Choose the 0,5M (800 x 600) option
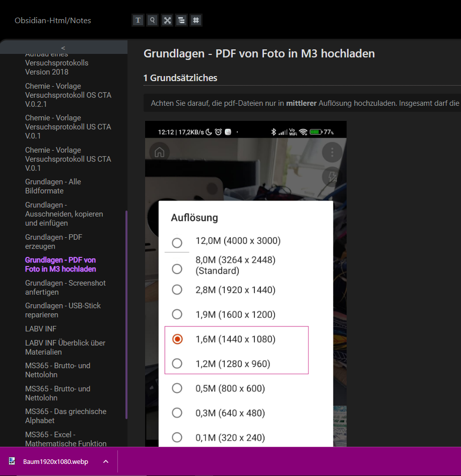 177,388
